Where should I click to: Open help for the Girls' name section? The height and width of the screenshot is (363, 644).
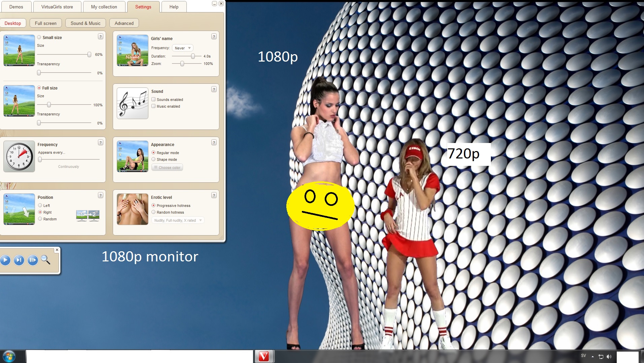[x=214, y=36]
